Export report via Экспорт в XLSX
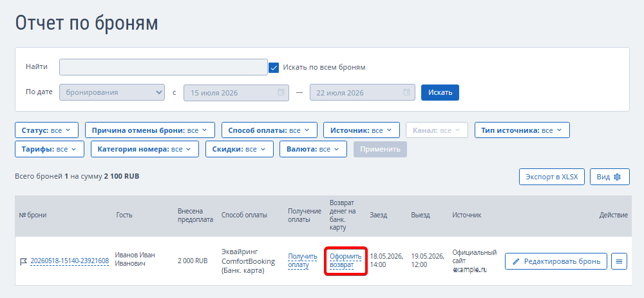This screenshot has width=644, height=298. [x=552, y=177]
